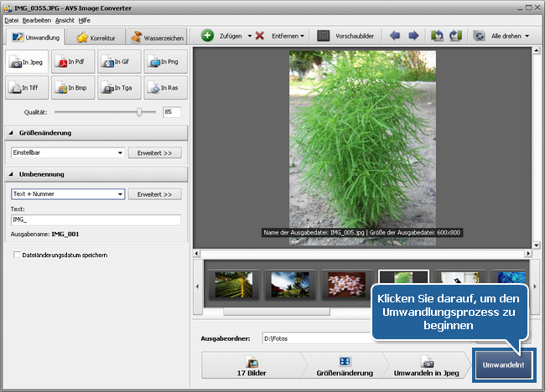Click the red Entfernen X icon
The image size is (545, 392).
260,35
